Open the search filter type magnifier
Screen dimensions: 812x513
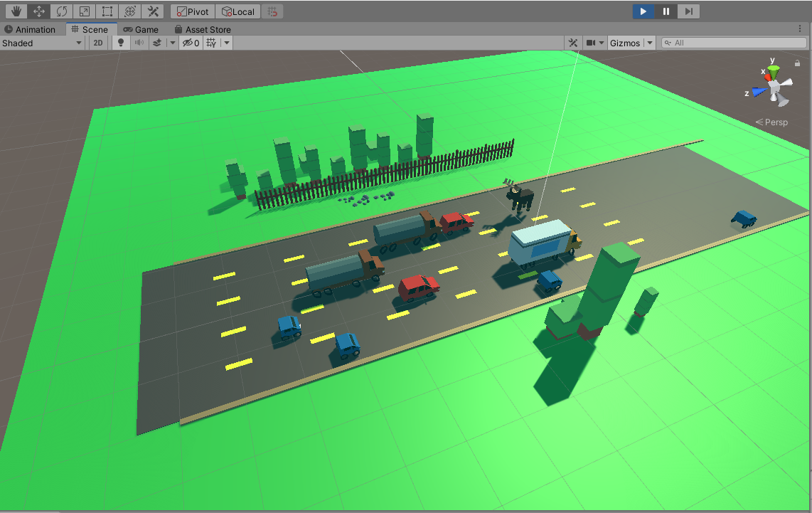pos(668,43)
